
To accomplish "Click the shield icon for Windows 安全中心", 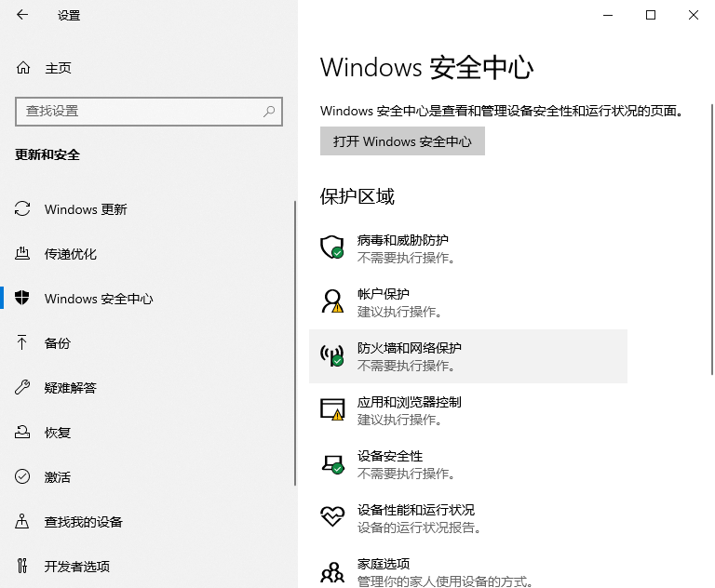I will coord(22,298).
